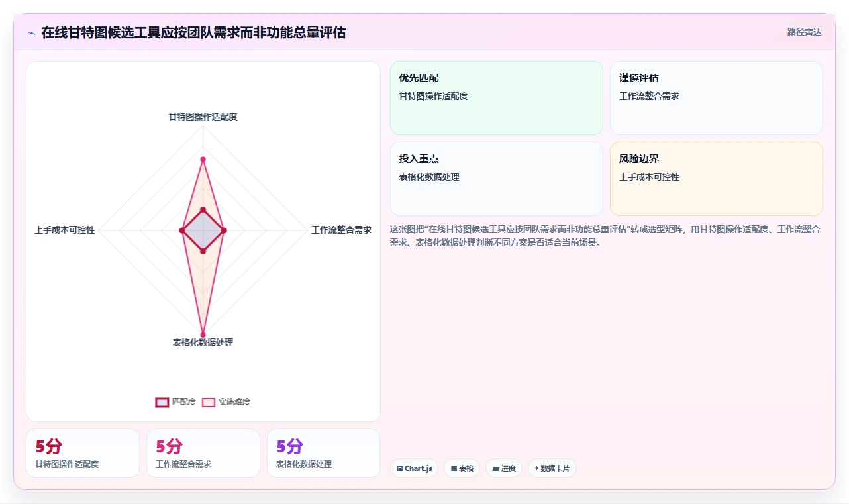Click 表格化数据处理 text in the 投入重点 card

428,177
